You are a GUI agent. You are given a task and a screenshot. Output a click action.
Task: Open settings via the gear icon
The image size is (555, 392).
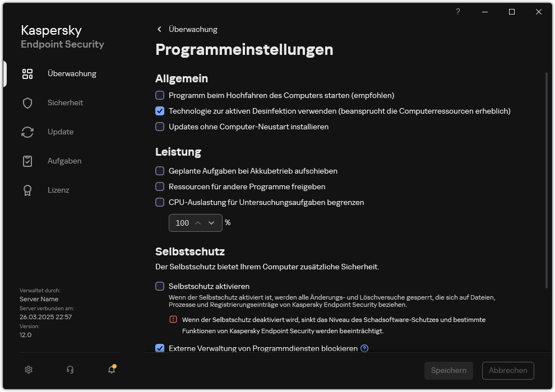(28, 370)
